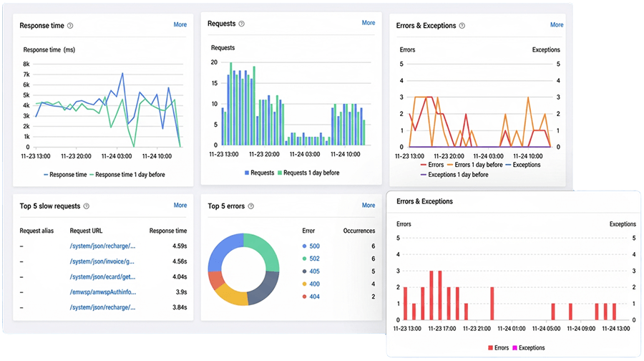Toggle Exceptions 1 day before legend entry
The height and width of the screenshot is (361, 644).
(x=454, y=175)
